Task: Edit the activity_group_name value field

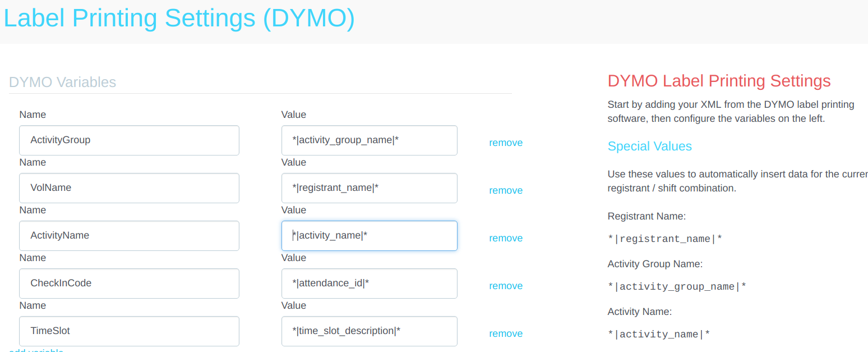Action: point(369,140)
